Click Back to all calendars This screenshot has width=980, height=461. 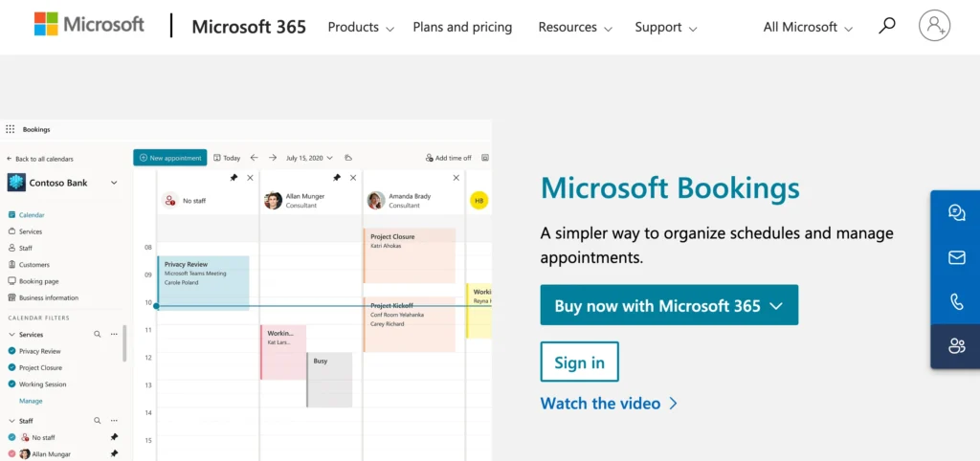pos(39,159)
